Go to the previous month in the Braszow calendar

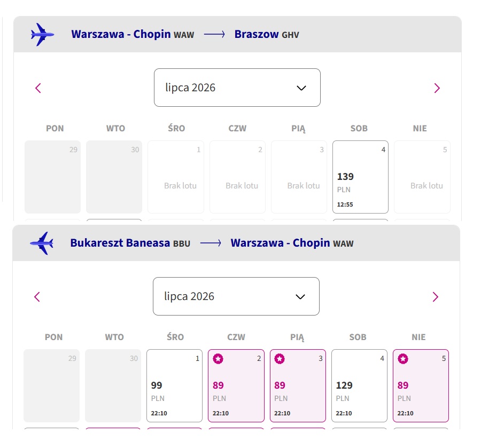pos(38,88)
